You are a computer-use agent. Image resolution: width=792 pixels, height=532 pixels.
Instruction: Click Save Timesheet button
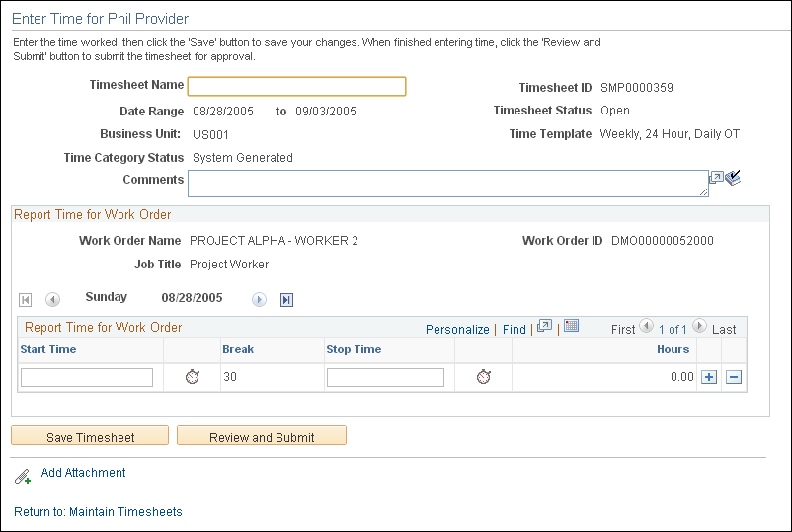(x=90, y=435)
